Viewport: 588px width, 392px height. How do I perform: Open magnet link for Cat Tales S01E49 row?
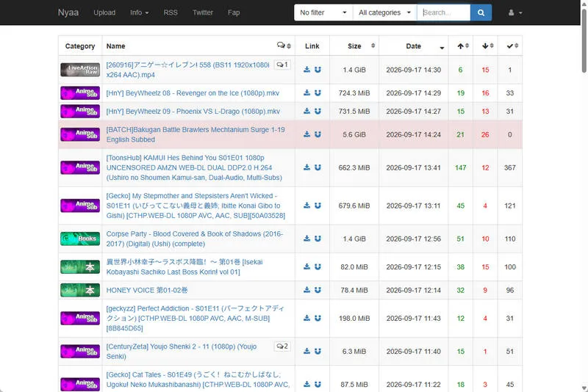[318, 384]
